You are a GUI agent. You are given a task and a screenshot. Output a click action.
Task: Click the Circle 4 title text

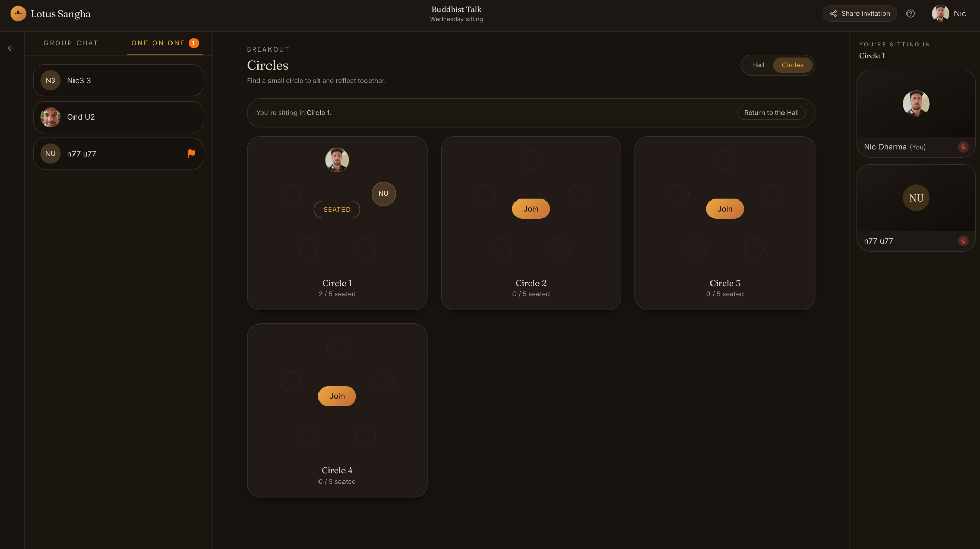coord(337,471)
